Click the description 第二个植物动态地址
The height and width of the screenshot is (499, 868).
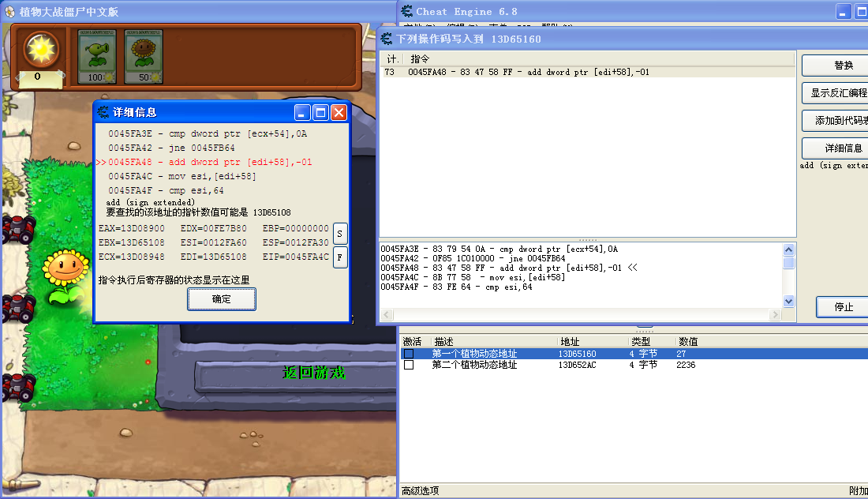pyautogui.click(x=474, y=365)
